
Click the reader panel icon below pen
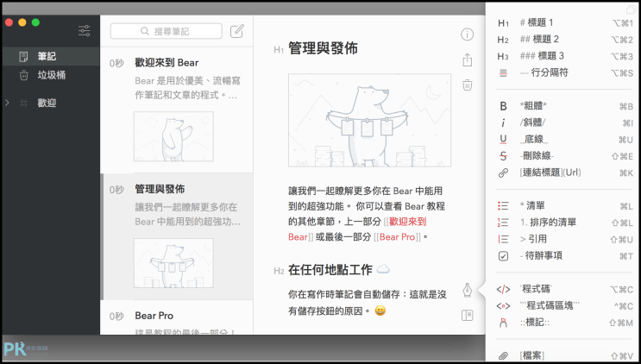467,315
